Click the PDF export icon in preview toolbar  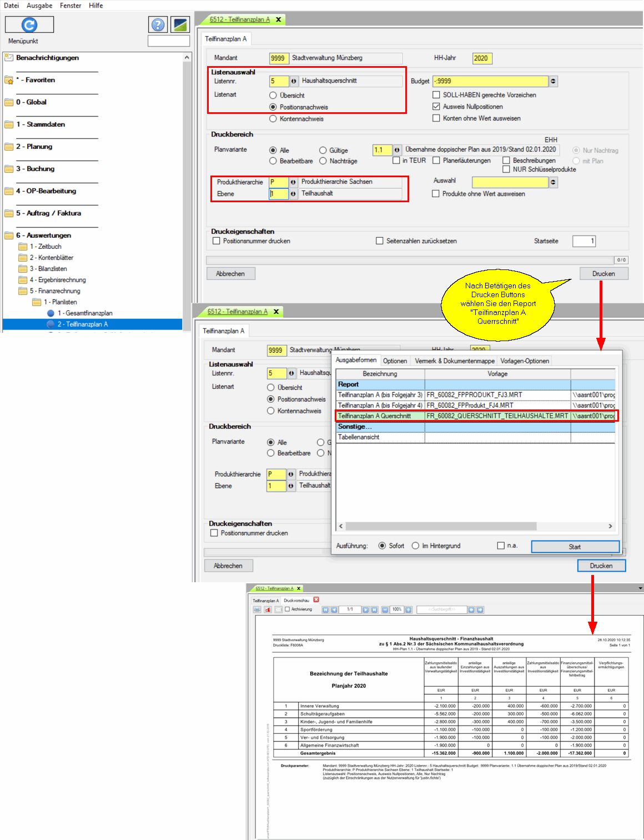pyautogui.click(x=268, y=609)
